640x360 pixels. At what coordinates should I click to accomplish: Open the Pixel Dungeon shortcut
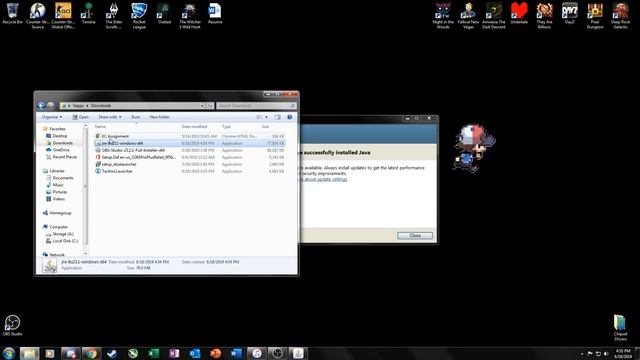click(x=595, y=16)
